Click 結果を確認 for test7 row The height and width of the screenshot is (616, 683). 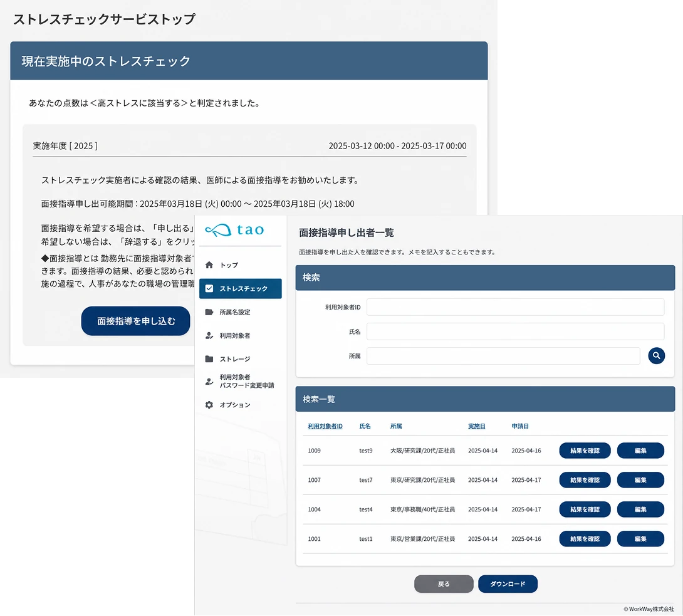pyautogui.click(x=585, y=479)
